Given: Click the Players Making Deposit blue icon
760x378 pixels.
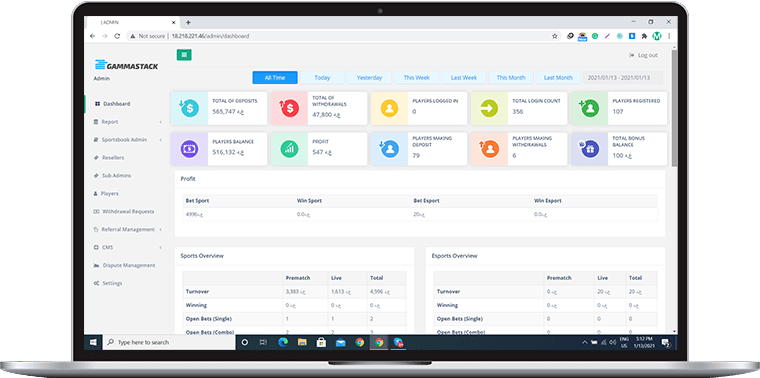Looking at the screenshot, I should coord(389,149).
